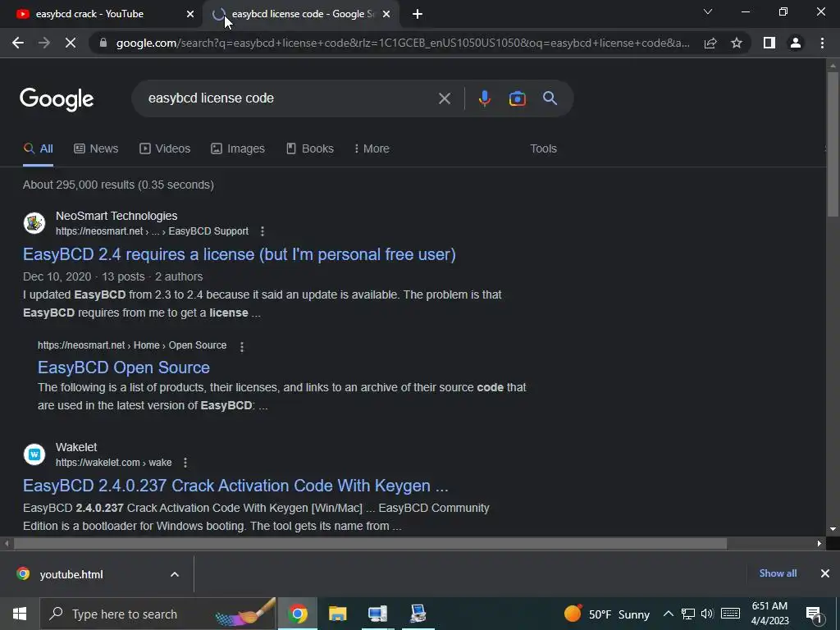Open Chrome three-dot menu

tap(822, 43)
